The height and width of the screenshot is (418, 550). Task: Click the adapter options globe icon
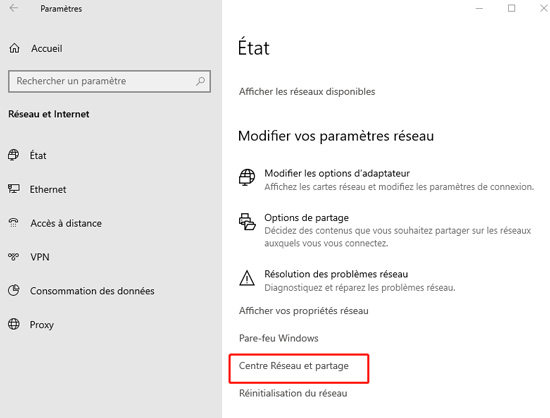(247, 177)
